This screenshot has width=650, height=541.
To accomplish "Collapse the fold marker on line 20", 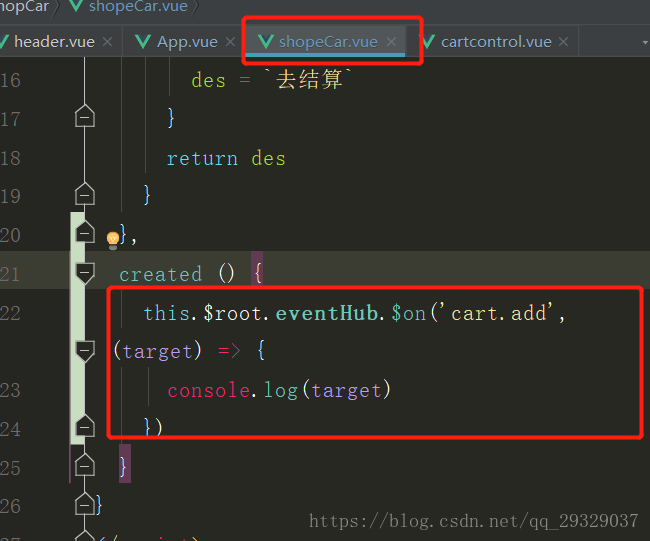I will [85, 233].
